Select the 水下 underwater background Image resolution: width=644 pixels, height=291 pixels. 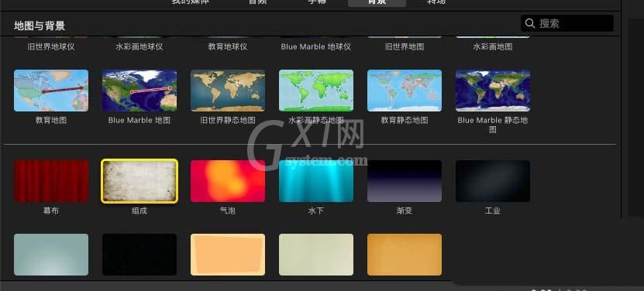[316, 181]
